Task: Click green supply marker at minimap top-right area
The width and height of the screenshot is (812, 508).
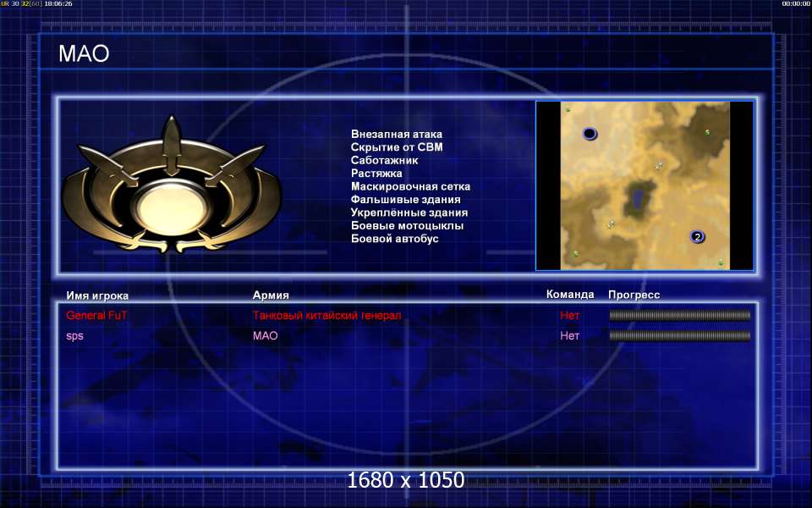Action: (x=707, y=133)
